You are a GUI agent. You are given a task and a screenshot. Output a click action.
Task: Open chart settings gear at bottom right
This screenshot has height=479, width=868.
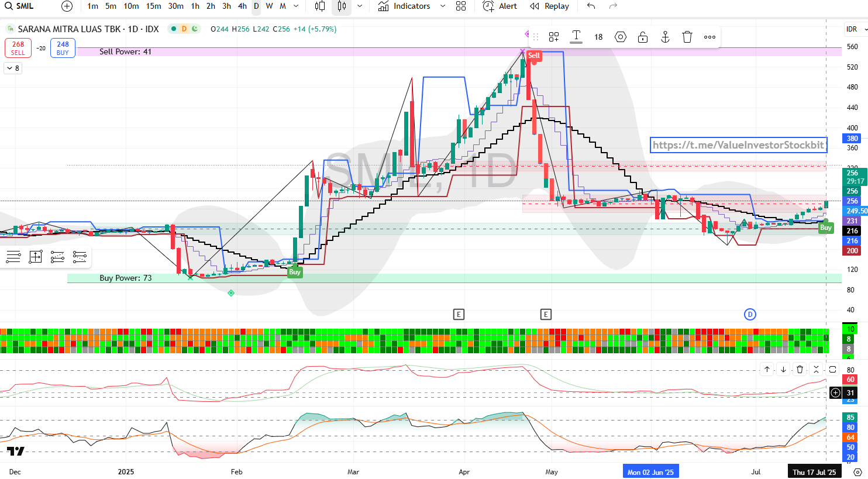(857, 472)
